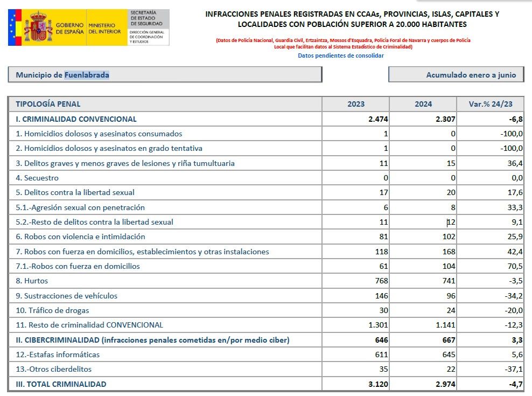Select the Acumulado enero a junio period box
This screenshot has height=396, width=532.
pos(456,75)
